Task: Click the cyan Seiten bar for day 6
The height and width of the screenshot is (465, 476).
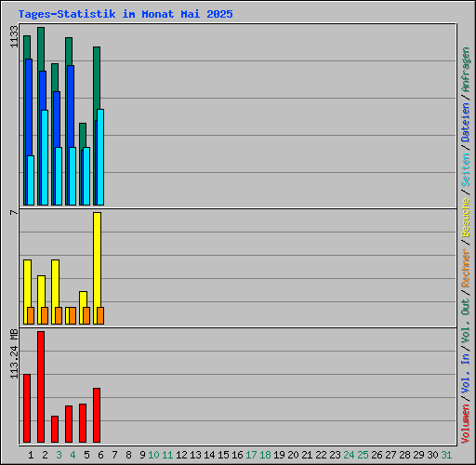Action: [x=100, y=157]
